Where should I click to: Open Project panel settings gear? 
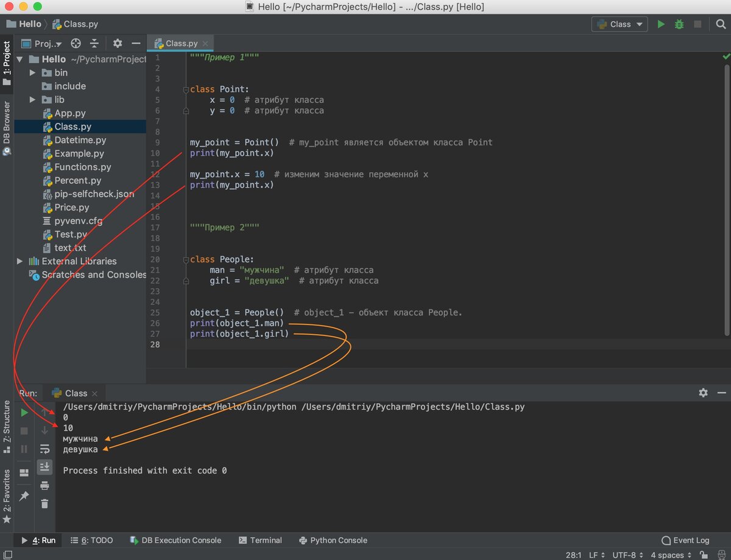point(118,43)
